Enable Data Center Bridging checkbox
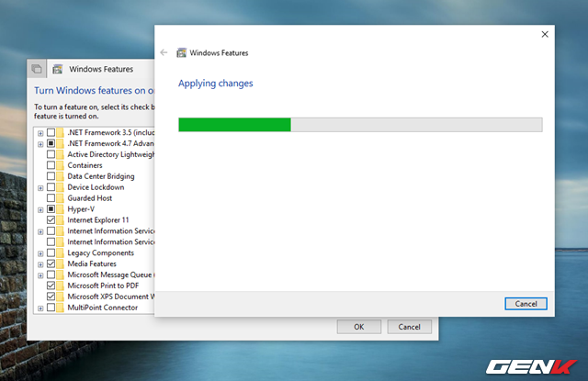This screenshot has height=381, width=588. tap(51, 176)
